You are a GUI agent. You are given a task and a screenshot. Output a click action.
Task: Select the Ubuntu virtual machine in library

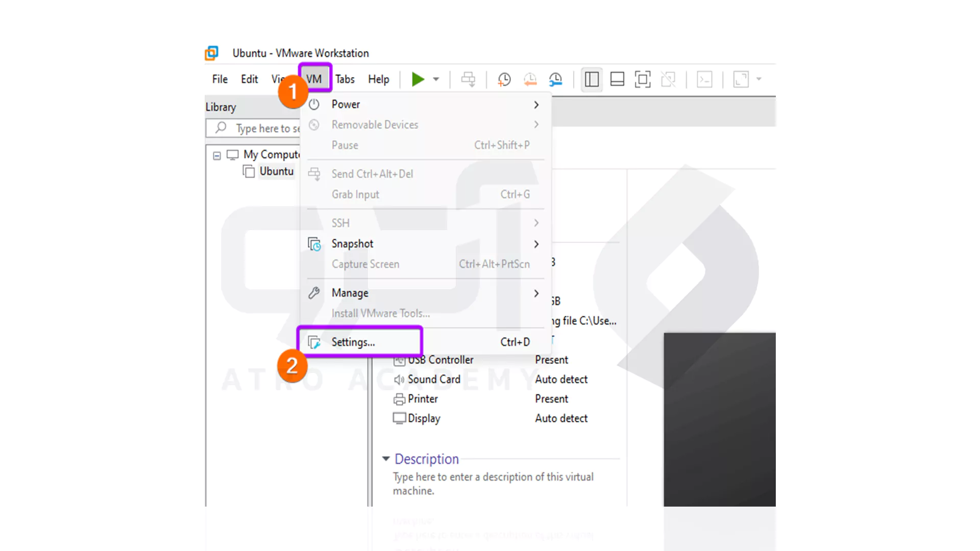point(277,171)
